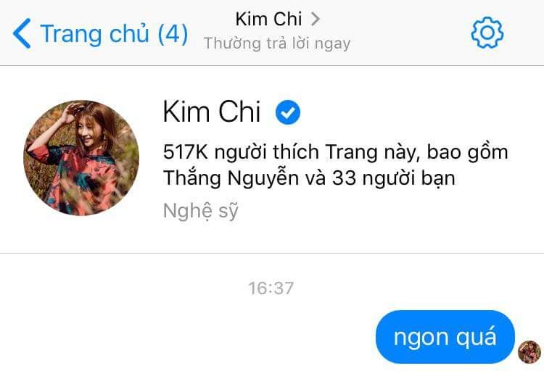
Task: Tap "bao gồm" in likes description
Action: pyautogui.click(x=467, y=152)
